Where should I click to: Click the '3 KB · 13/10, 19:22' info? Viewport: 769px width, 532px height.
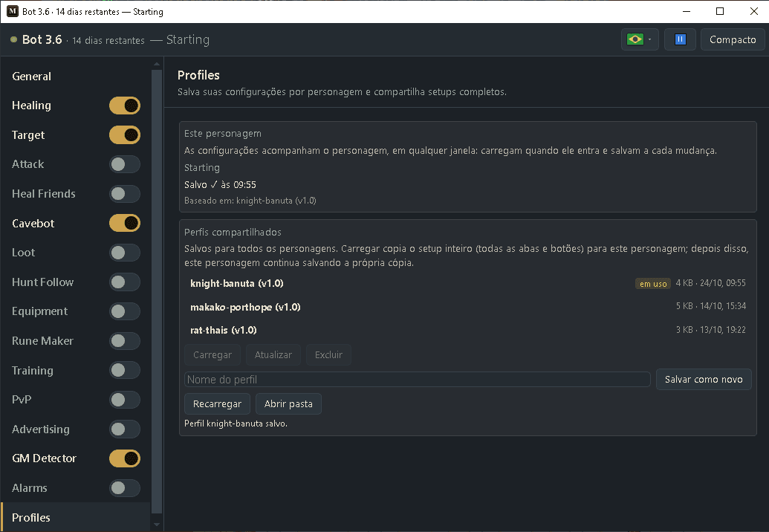pos(710,329)
